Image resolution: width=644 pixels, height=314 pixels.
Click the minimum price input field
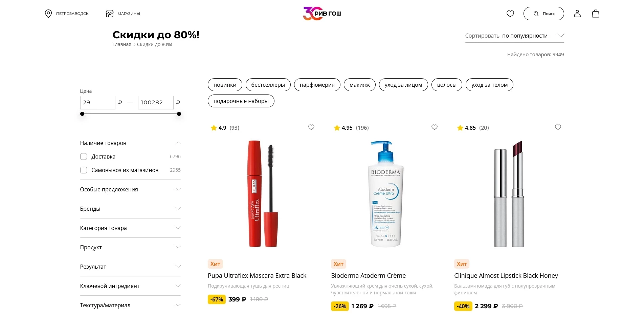tap(97, 103)
